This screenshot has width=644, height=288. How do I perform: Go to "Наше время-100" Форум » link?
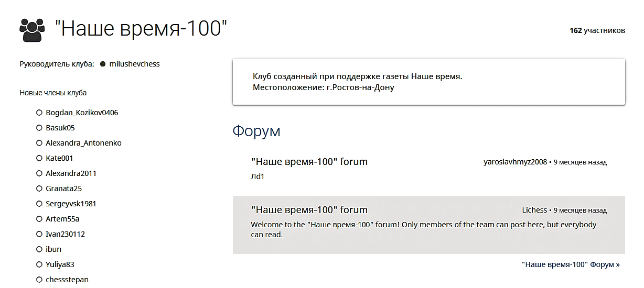[x=571, y=264]
